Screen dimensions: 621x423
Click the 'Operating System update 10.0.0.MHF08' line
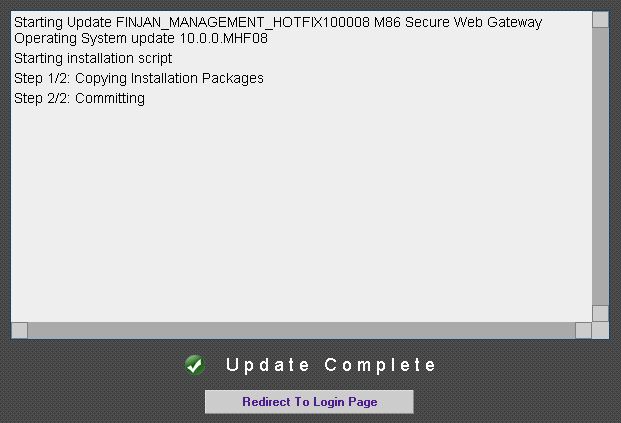coord(141,38)
